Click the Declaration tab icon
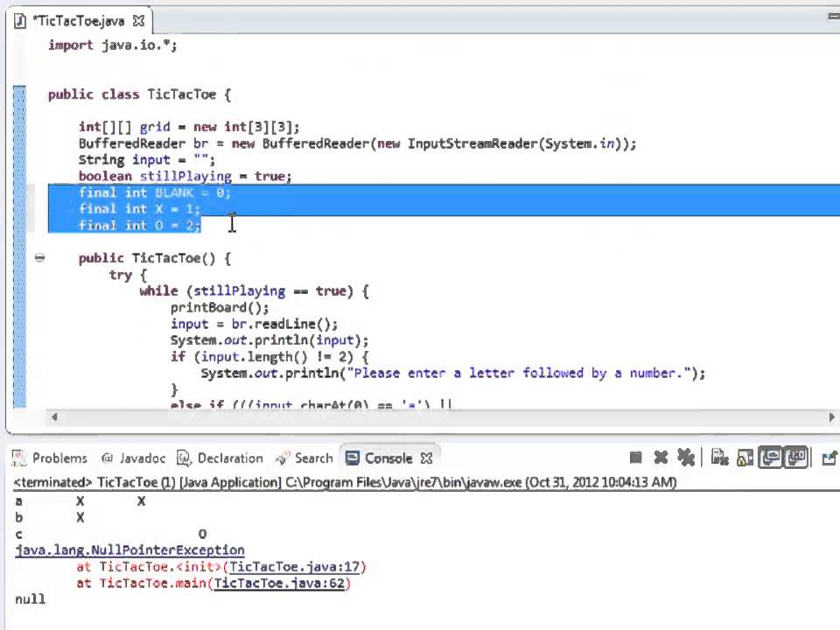Screen dimensions: 840x630 coord(185,458)
